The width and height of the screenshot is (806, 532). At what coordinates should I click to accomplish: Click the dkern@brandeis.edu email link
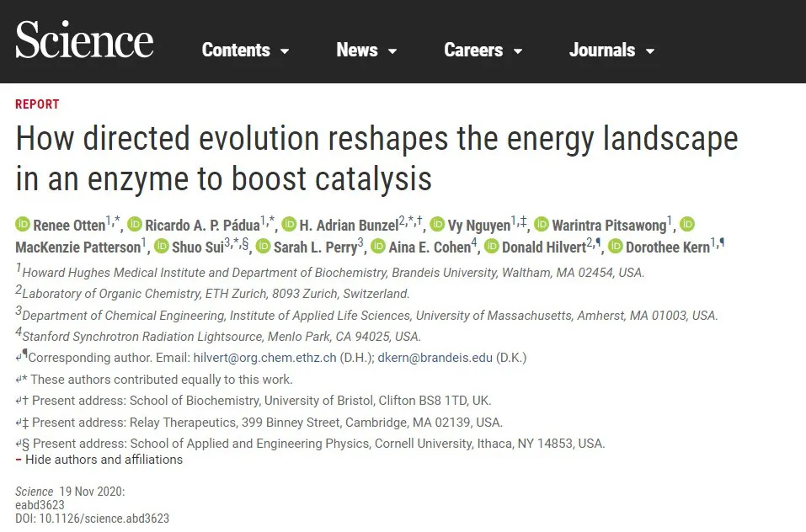click(435, 358)
